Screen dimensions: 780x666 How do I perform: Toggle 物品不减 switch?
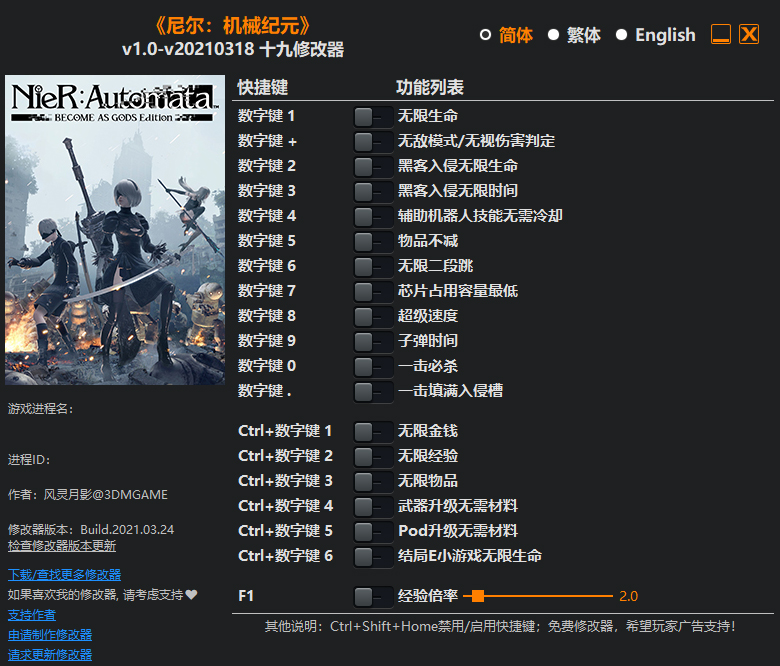click(x=373, y=242)
